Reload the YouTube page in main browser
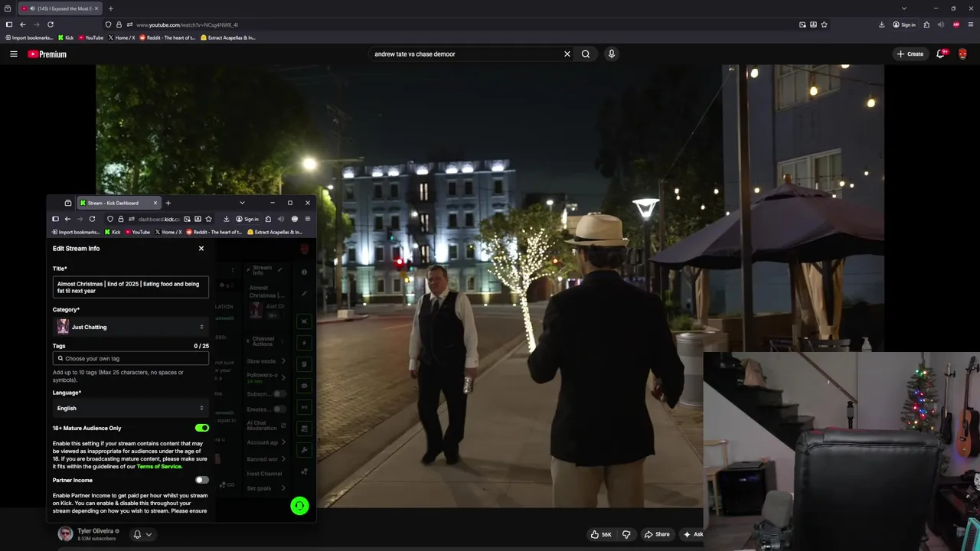This screenshot has width=980, height=551. (51, 24)
